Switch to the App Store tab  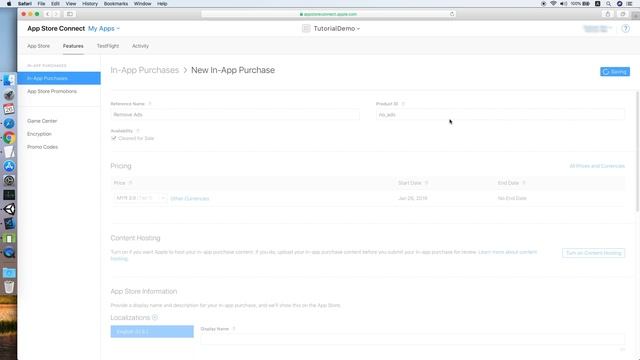click(38, 46)
